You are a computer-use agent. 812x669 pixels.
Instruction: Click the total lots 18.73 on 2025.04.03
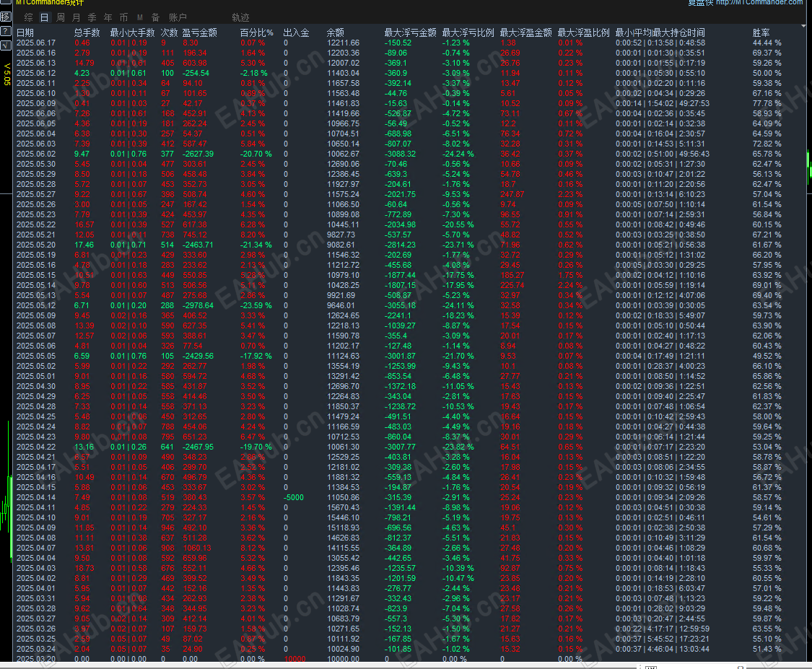84,568
